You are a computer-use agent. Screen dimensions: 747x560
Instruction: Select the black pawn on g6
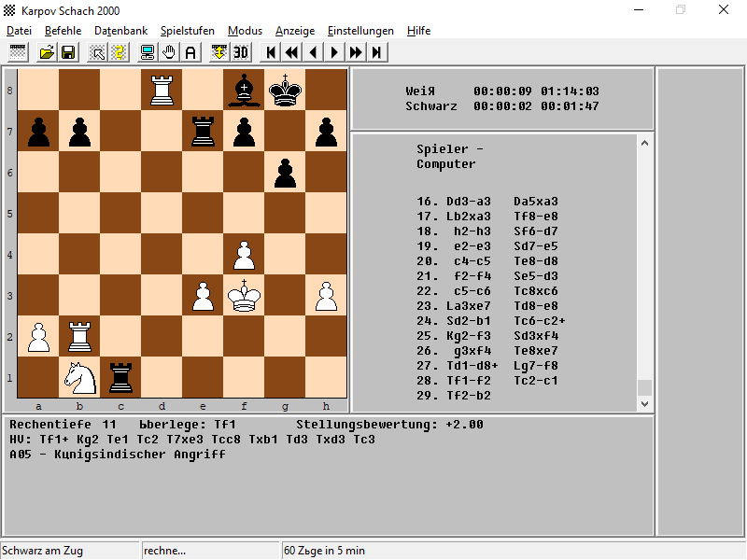285,172
